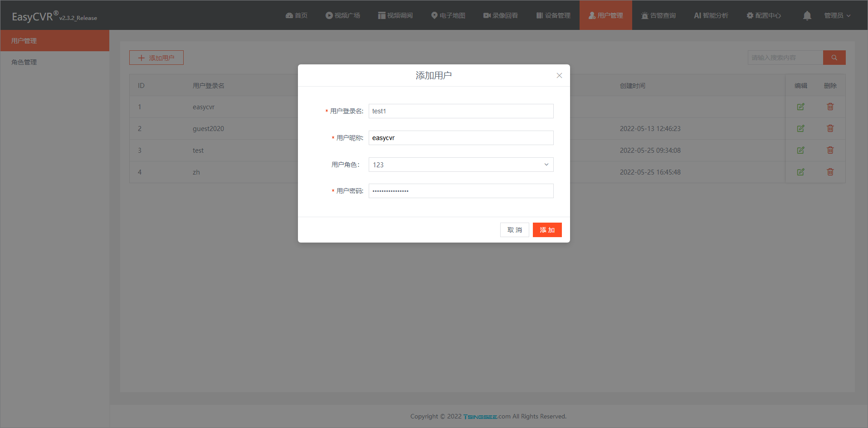This screenshot has width=868, height=428.
Task: Click edit icon for easycvr user row
Action: tap(800, 107)
